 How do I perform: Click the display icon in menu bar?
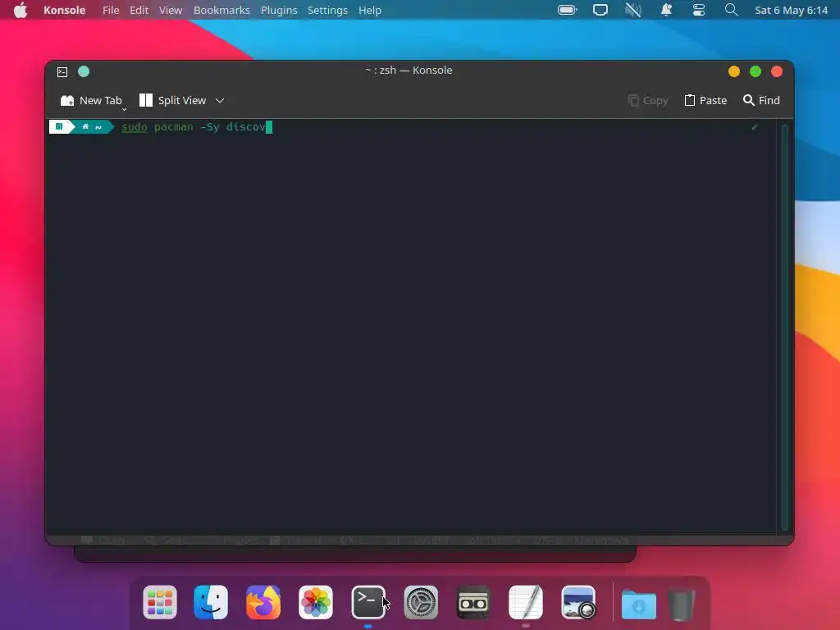click(x=600, y=10)
